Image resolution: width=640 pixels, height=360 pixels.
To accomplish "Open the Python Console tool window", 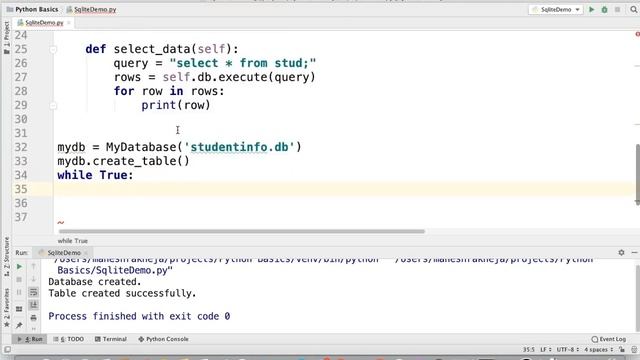I will (x=163, y=339).
